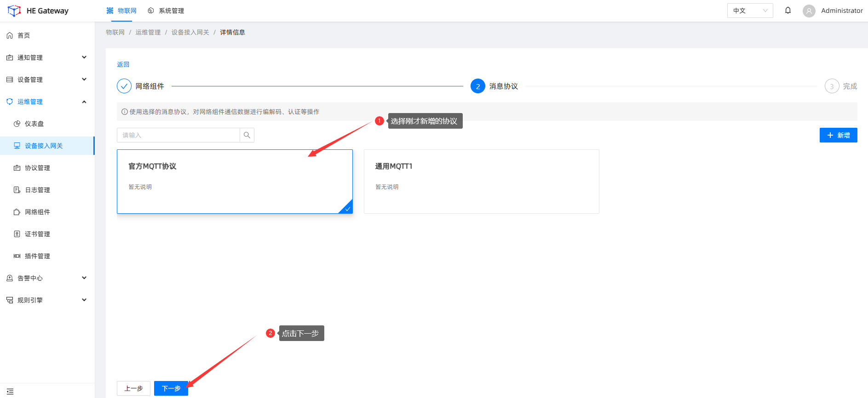The width and height of the screenshot is (868, 398).
Task: Click the 请输入 search input field
Action: (178, 135)
